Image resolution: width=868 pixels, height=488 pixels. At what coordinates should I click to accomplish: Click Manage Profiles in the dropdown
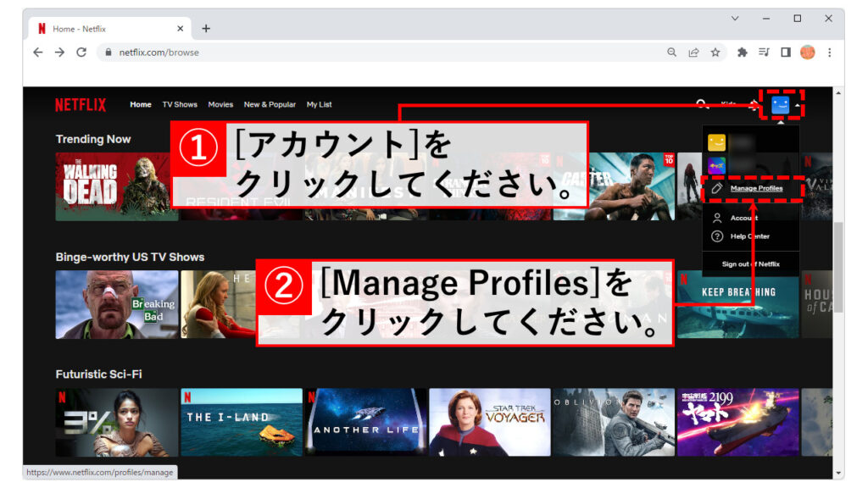pyautogui.click(x=756, y=188)
